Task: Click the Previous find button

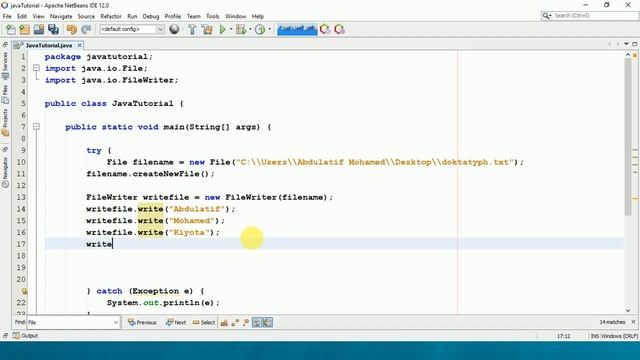Action: click(142, 322)
